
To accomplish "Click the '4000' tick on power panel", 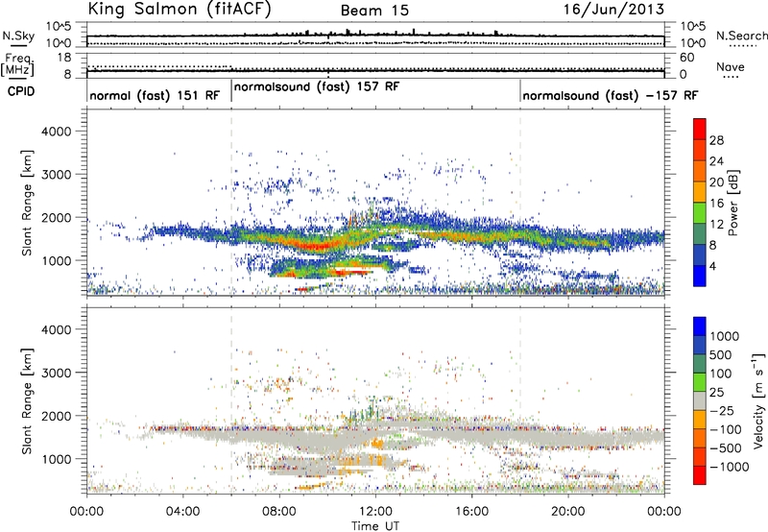I will [56, 132].
